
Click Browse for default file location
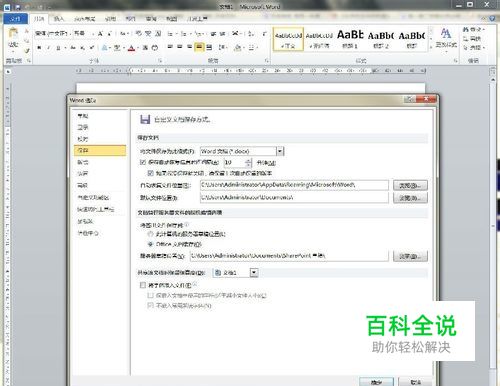(410, 198)
